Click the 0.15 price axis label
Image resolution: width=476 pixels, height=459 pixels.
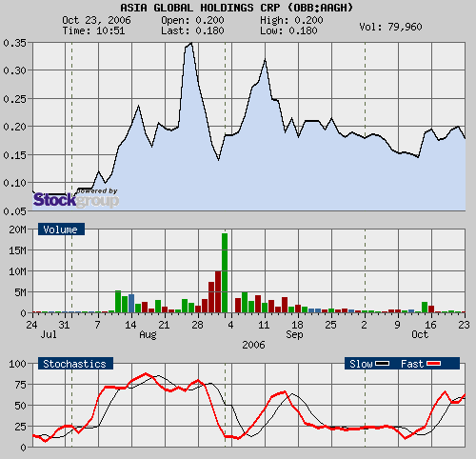pos(14,155)
